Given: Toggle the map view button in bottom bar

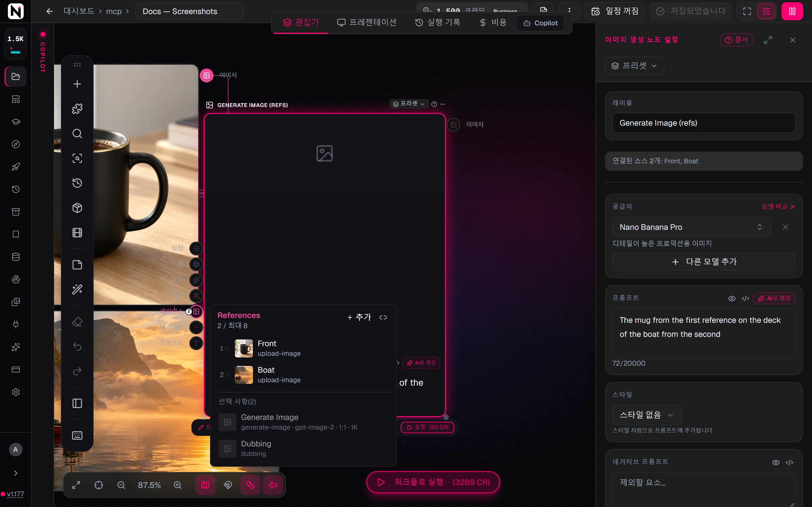Looking at the screenshot, I should (205, 485).
